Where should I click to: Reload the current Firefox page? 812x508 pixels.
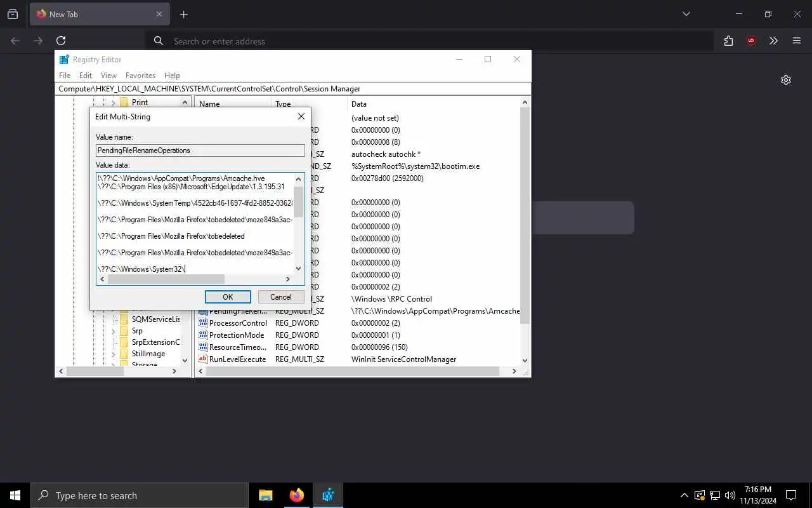(61, 41)
